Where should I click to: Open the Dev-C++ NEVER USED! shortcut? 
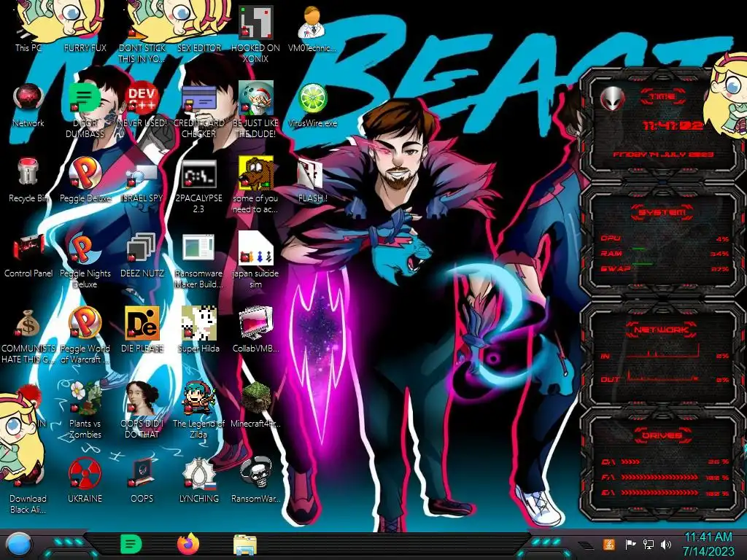pyautogui.click(x=142, y=105)
